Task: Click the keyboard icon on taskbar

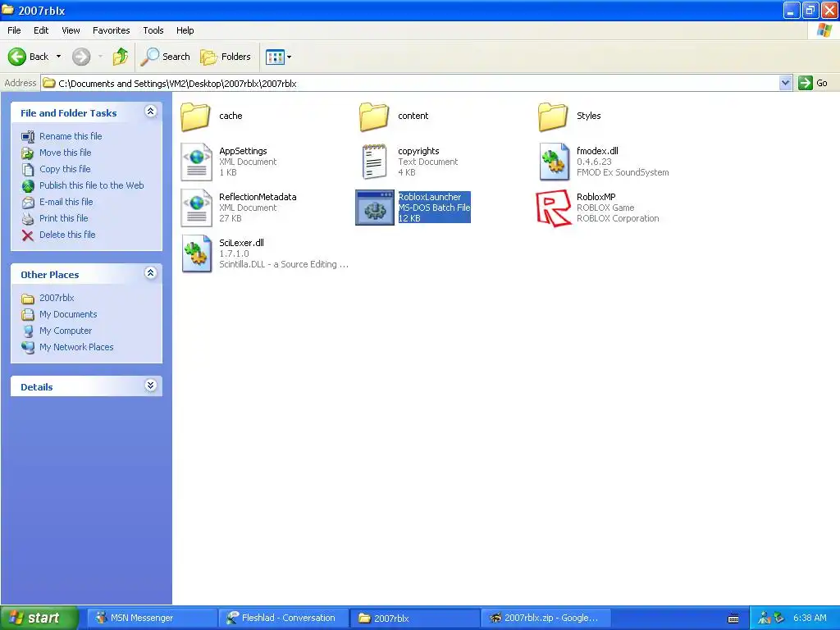Action: tap(733, 619)
